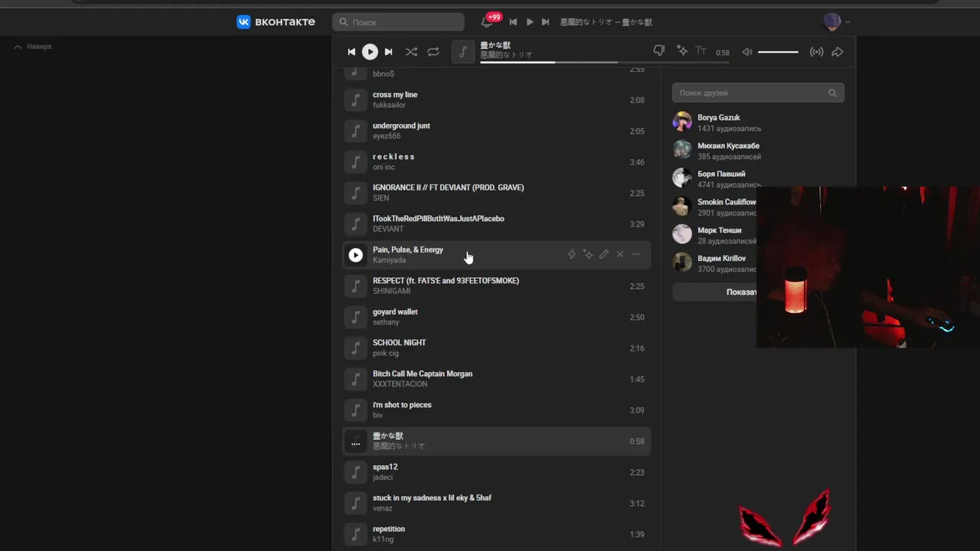980x551 pixels.
Task: Click note icon of stuck in my sadness track
Action: pyautogui.click(x=355, y=503)
